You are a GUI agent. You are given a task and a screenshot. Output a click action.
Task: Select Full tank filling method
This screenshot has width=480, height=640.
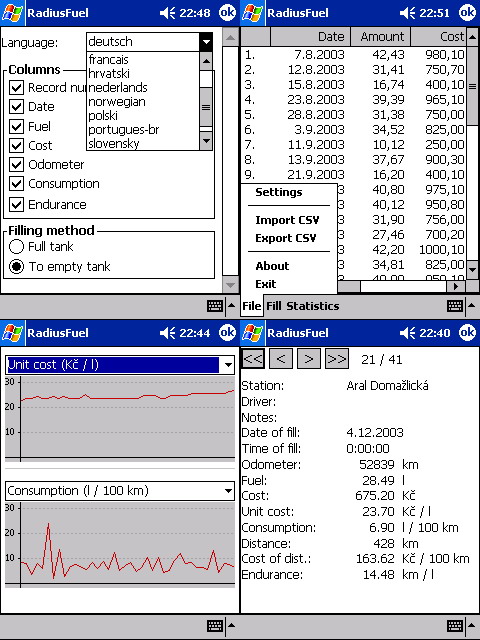point(16,247)
